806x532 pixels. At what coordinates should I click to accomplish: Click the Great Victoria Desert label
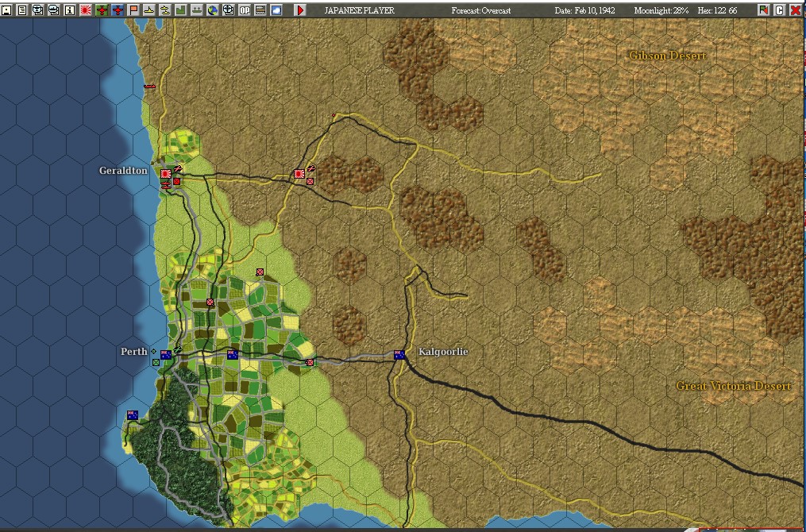(734, 386)
